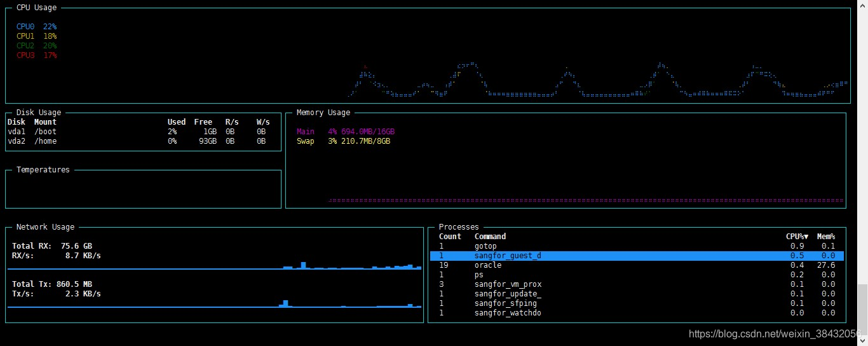Click the R/s column header in Disk Usage

[x=232, y=122]
